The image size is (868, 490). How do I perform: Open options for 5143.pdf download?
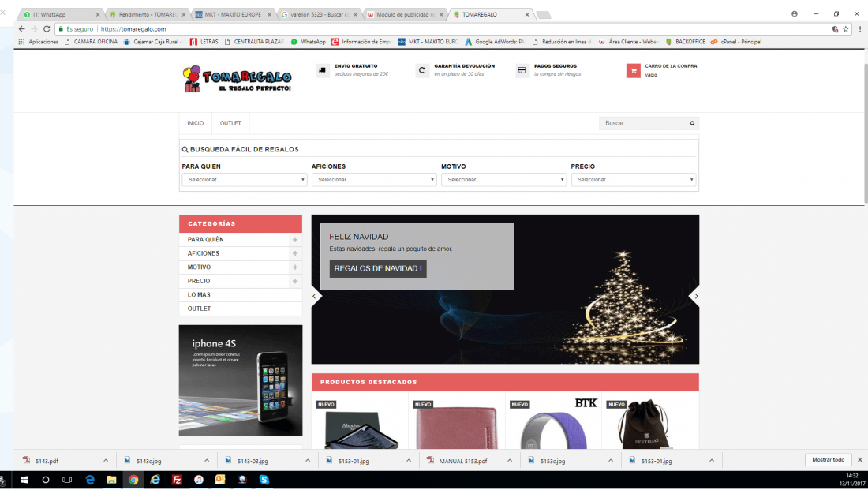(105, 460)
